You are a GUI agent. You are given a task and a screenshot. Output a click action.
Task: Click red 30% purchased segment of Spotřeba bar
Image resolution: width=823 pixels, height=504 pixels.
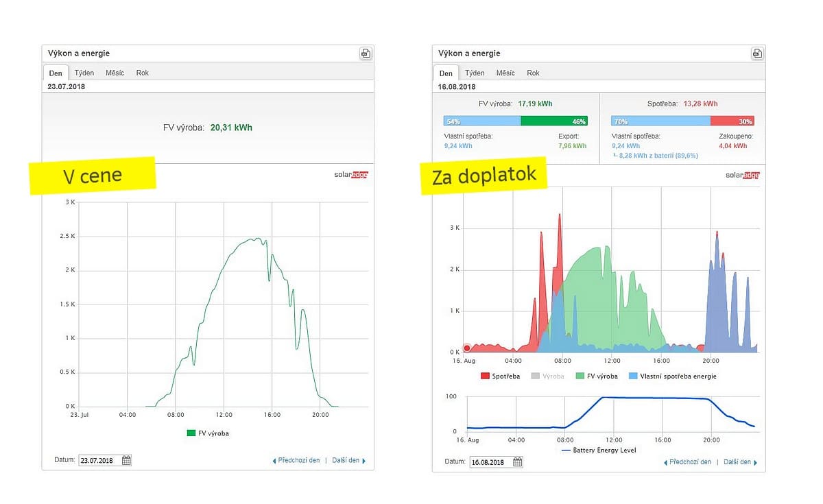pyautogui.click(x=732, y=121)
